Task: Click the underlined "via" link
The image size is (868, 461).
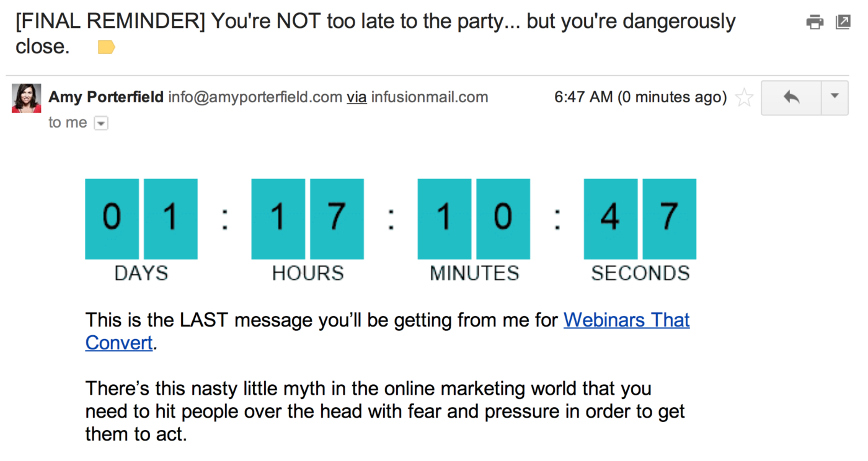Action: pyautogui.click(x=356, y=97)
